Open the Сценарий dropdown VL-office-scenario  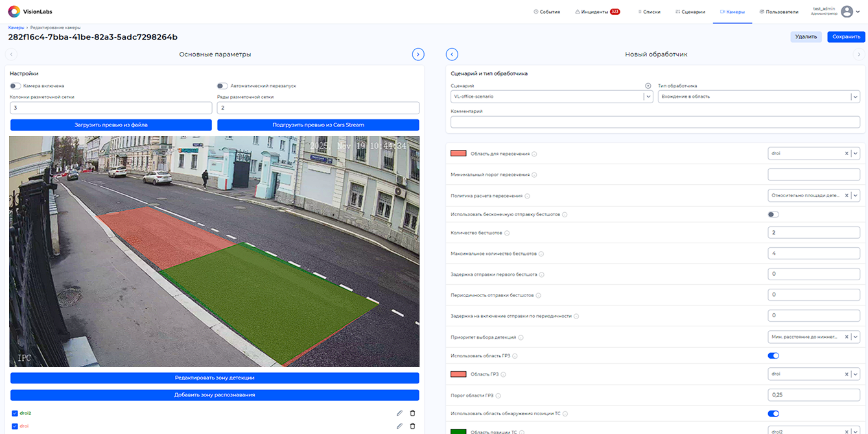point(552,96)
